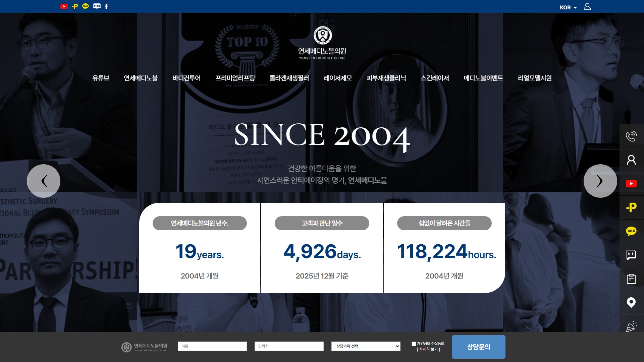
Task: Open KakaoTalk icon in top bar
Action: [86, 6]
